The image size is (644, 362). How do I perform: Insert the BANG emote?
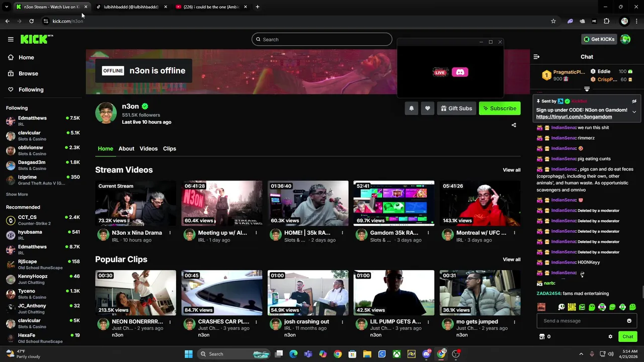[x=572, y=307]
